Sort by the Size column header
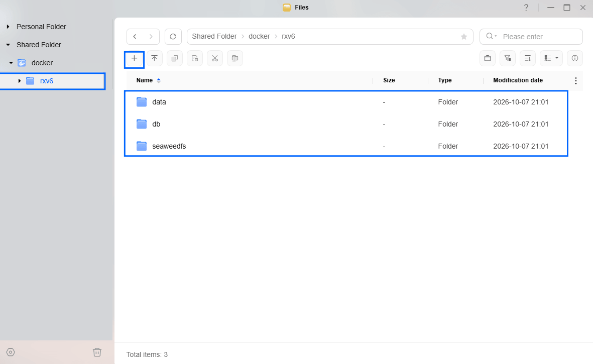The width and height of the screenshot is (593, 364). point(389,80)
